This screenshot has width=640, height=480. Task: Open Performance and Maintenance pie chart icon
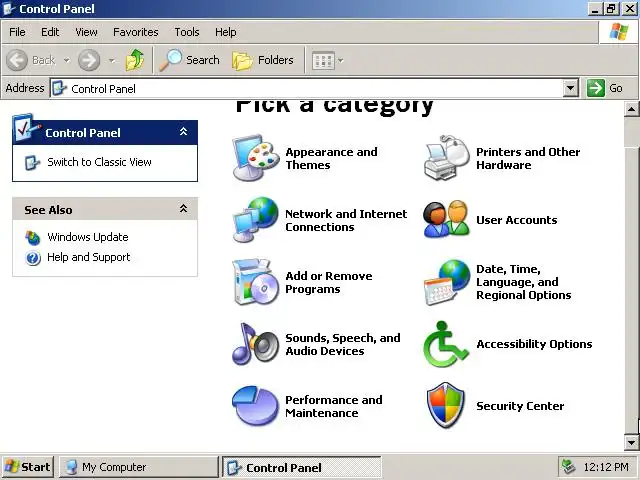[256, 406]
